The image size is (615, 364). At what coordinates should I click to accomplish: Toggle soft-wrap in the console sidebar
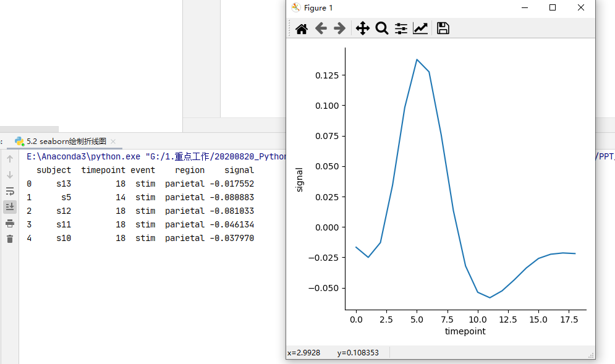coord(10,191)
